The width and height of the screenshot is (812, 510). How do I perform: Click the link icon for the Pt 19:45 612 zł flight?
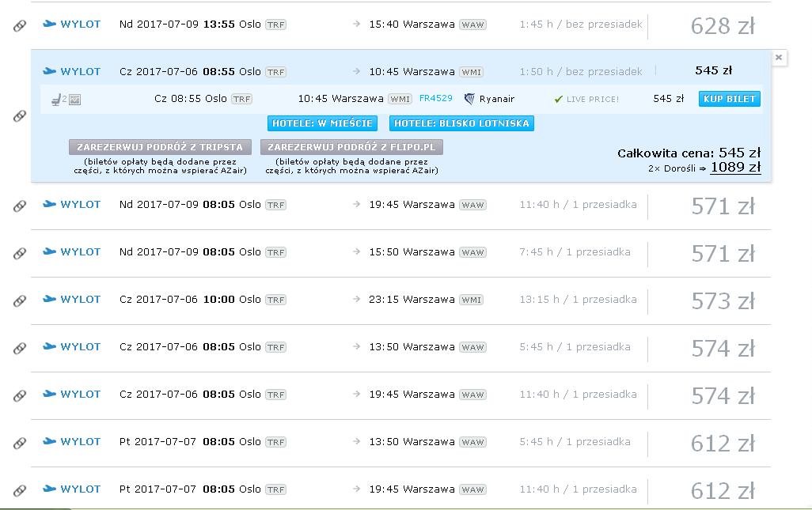click(x=20, y=489)
